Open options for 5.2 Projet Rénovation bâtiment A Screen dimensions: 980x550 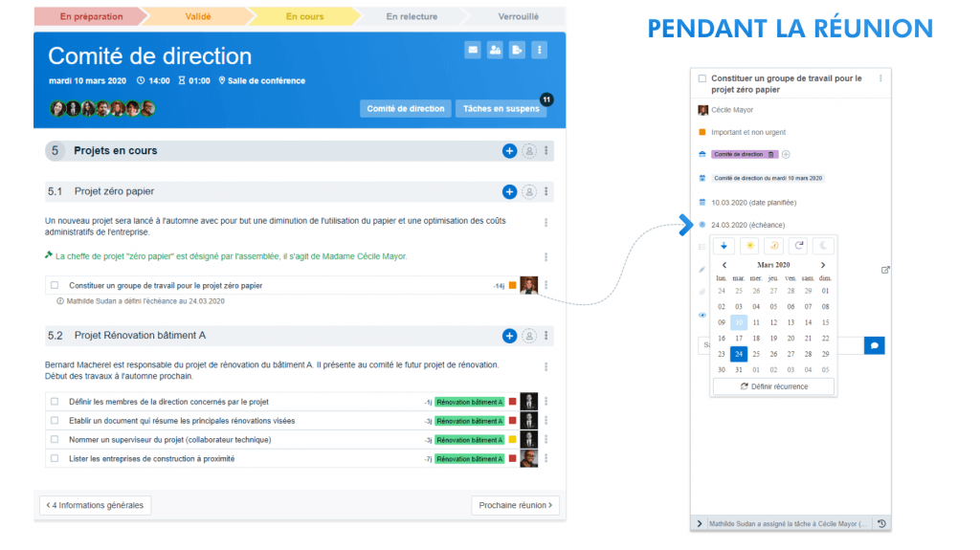point(546,336)
